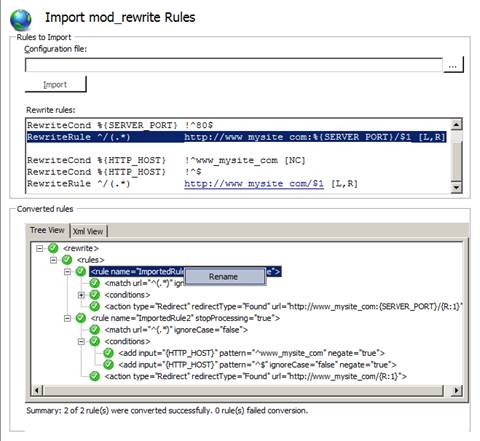Collapse the rules tree node
The width and height of the screenshot is (480, 441).
click(x=54, y=260)
